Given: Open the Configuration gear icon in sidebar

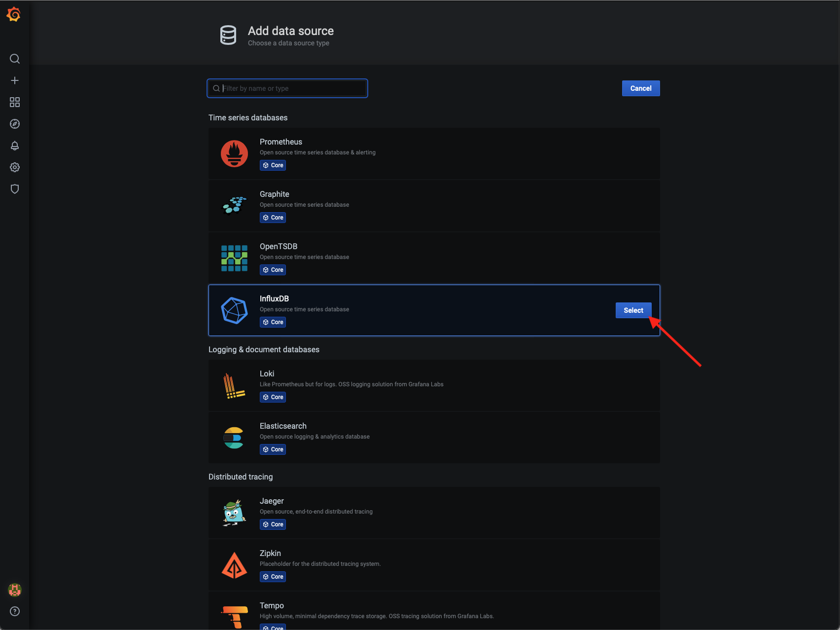Looking at the screenshot, I should click(x=15, y=167).
